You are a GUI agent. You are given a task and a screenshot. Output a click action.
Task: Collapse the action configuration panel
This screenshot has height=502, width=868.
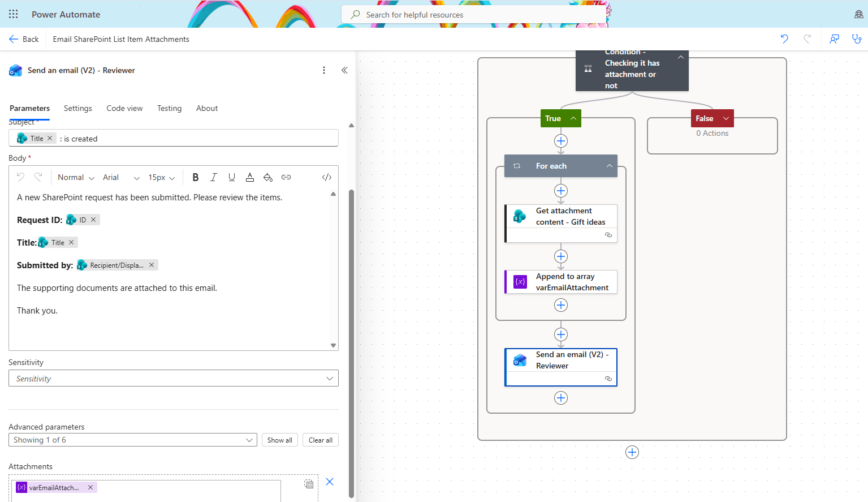click(x=344, y=70)
